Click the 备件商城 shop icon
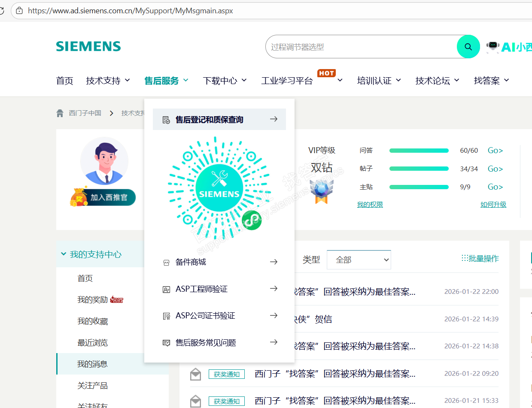This screenshot has height=408, width=532. tap(167, 262)
